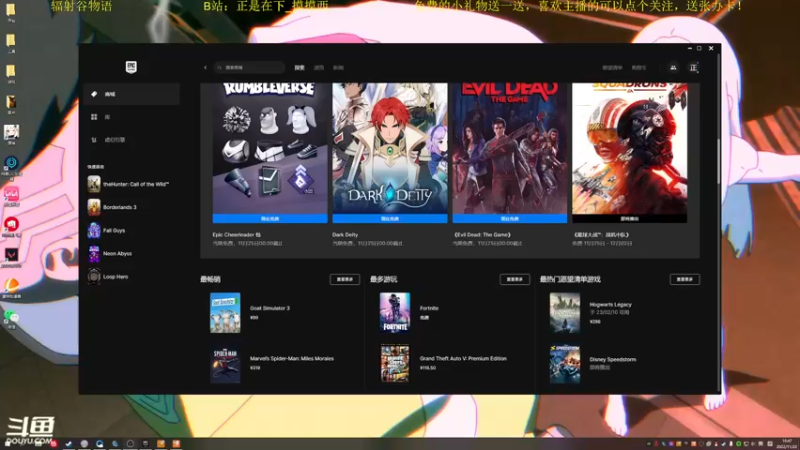Open the Disney Speedstorm thumbnail
The height and width of the screenshot is (450, 800).
coord(565,363)
